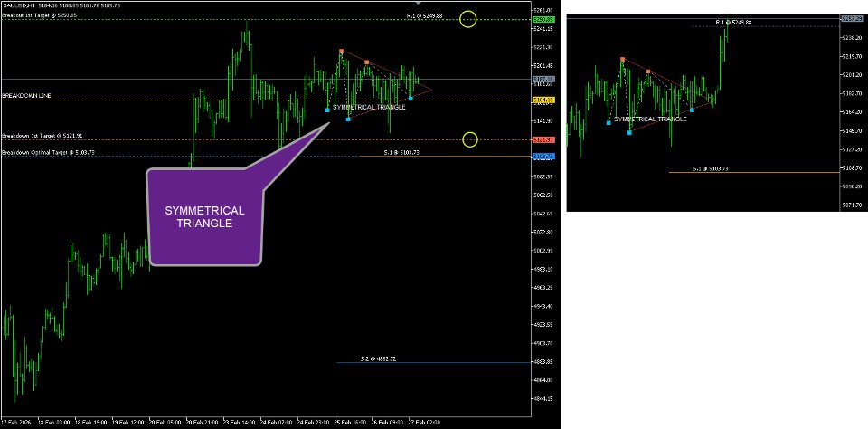Click the yellow 5164.18 price tag
This screenshot has width=868, height=429.
(543, 100)
